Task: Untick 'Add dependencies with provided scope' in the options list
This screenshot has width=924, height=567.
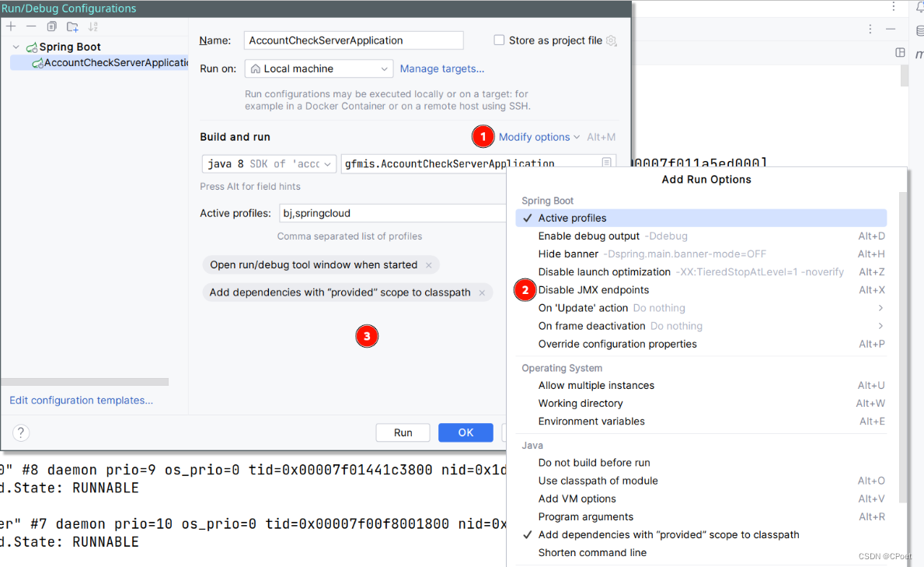Action: [x=701, y=534]
